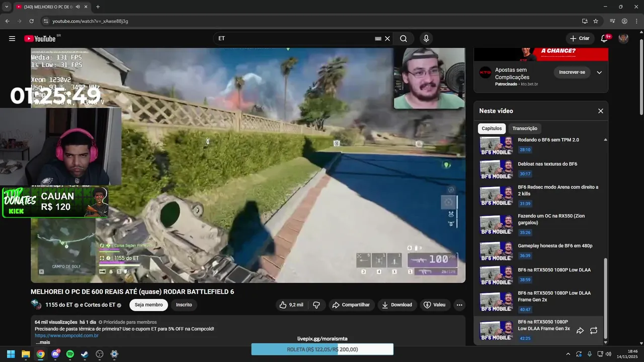Image resolution: width=644 pixels, height=362 pixels.
Task: Close the YouTube browser tab
Action: pyautogui.click(x=86, y=7)
